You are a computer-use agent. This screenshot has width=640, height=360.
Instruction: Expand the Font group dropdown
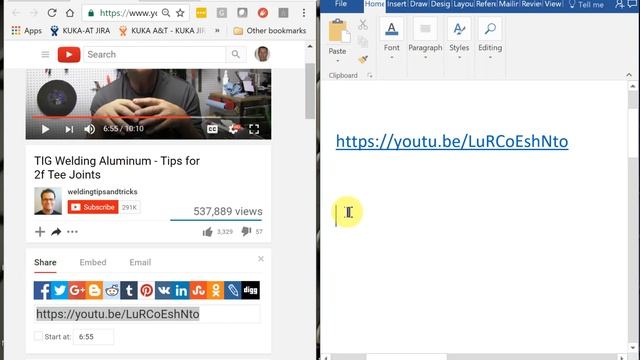(391, 58)
